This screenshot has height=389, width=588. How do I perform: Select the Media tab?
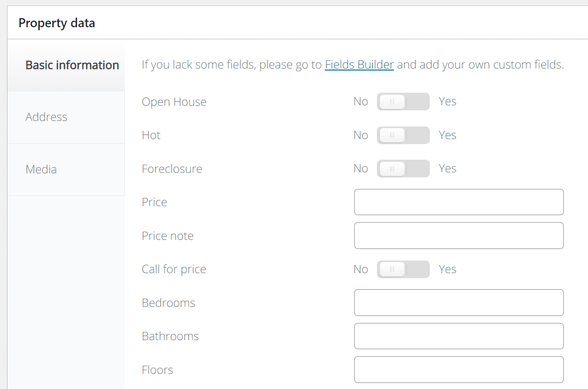[x=41, y=169]
